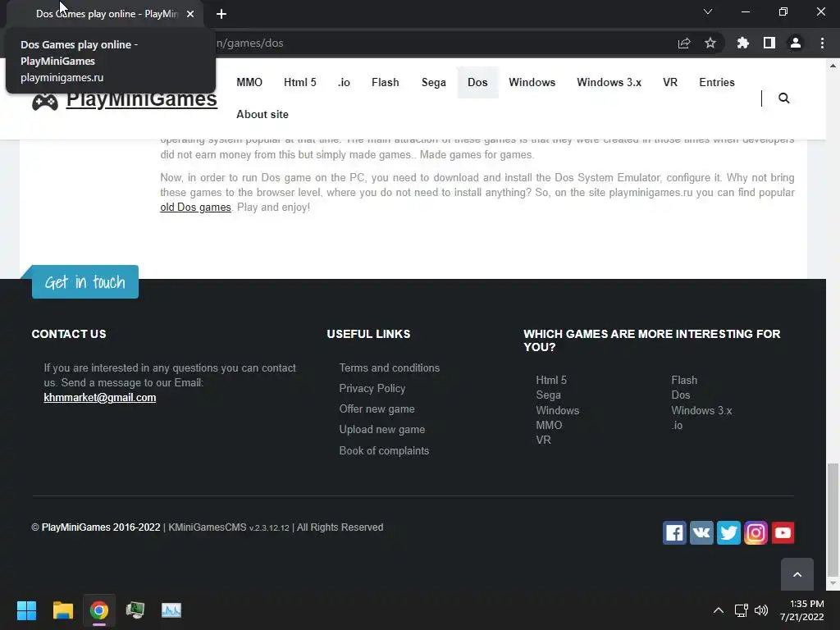Open the Chrome three-dot menu
The height and width of the screenshot is (630, 840).
822,43
